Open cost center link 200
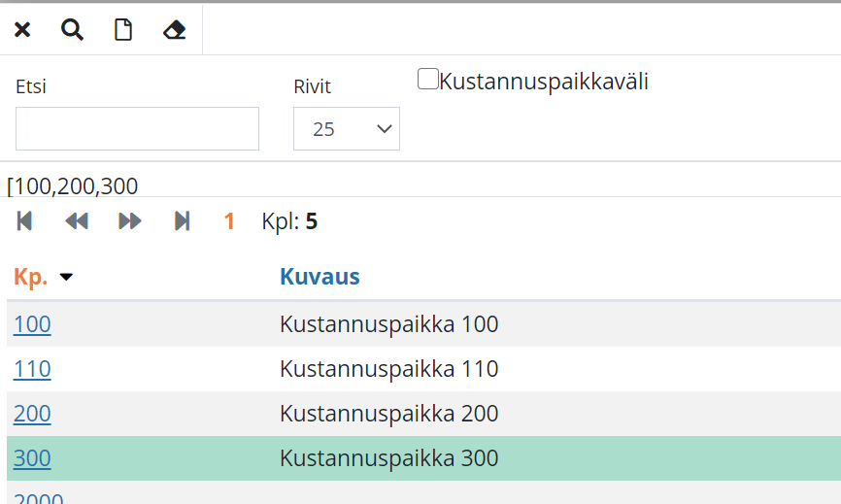The image size is (841, 504). (x=32, y=414)
